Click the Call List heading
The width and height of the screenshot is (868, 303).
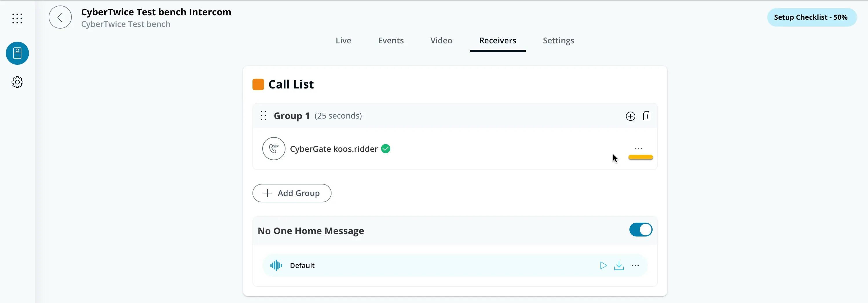pos(291,84)
